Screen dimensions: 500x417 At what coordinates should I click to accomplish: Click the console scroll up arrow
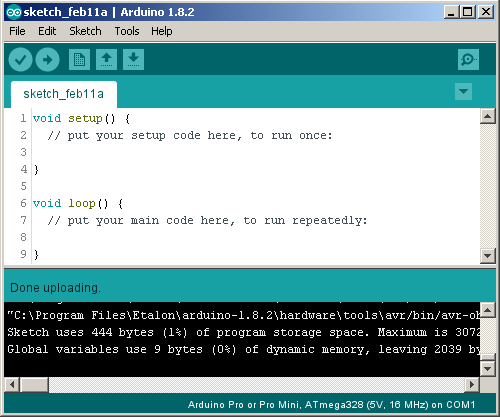coord(488,310)
